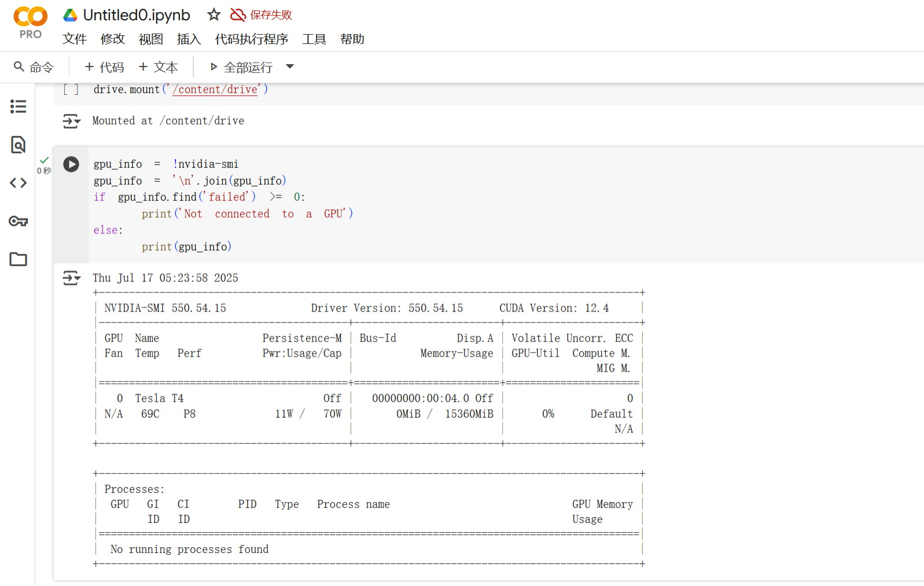The image size is (924, 586).
Task: Open the Colab PRO logo home
Action: [x=30, y=23]
